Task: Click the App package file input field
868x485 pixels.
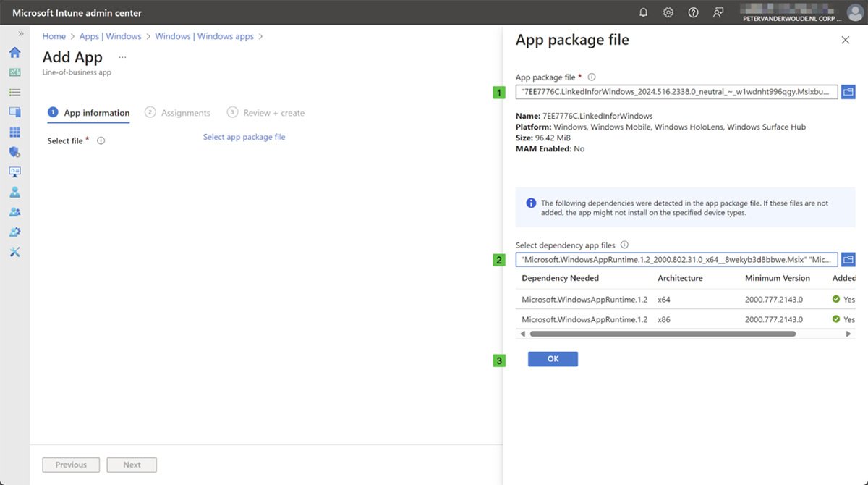Action: click(x=676, y=92)
